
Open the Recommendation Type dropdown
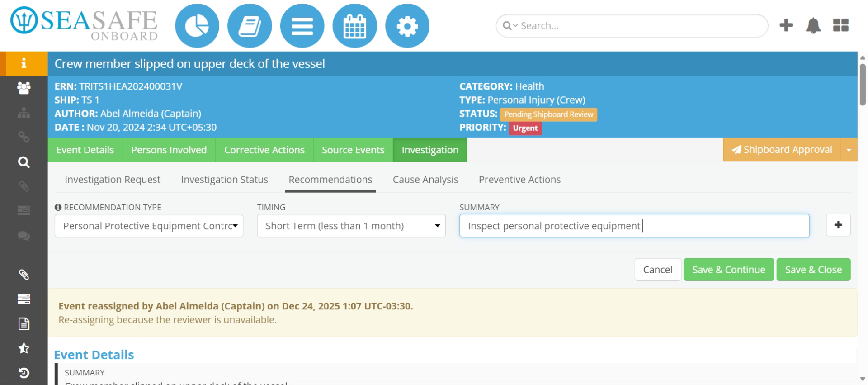(x=149, y=226)
